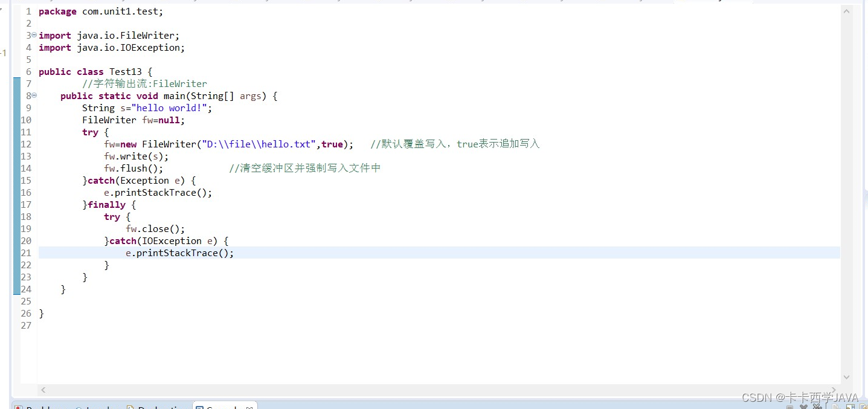Screen dimensions: 868x409
Task: Collapse the main method fold at line 8
Action: pyautogui.click(x=34, y=95)
